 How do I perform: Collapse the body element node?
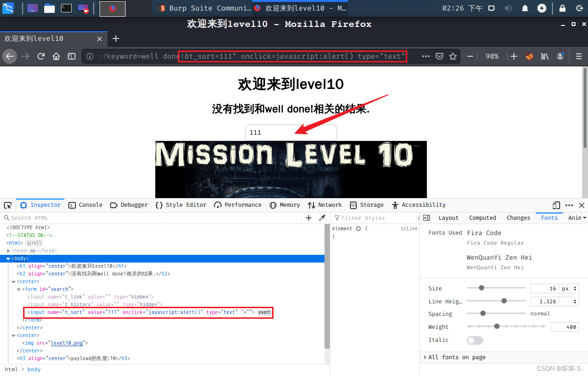8,259
